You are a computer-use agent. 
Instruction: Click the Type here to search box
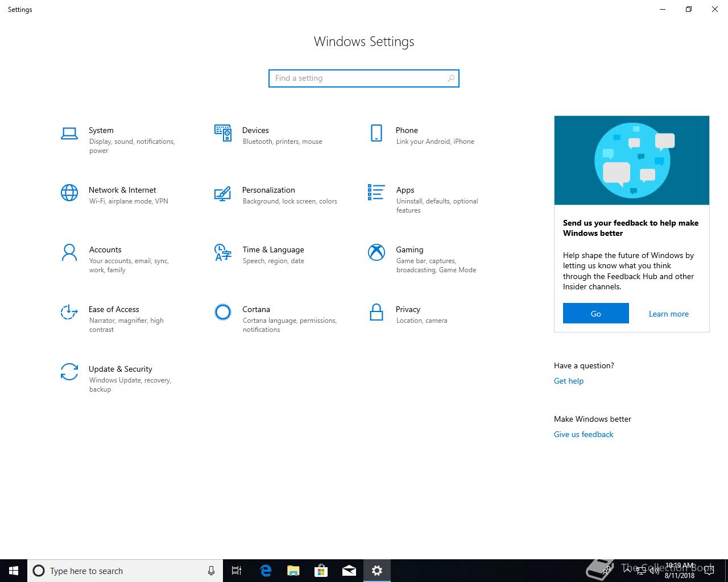tap(125, 571)
